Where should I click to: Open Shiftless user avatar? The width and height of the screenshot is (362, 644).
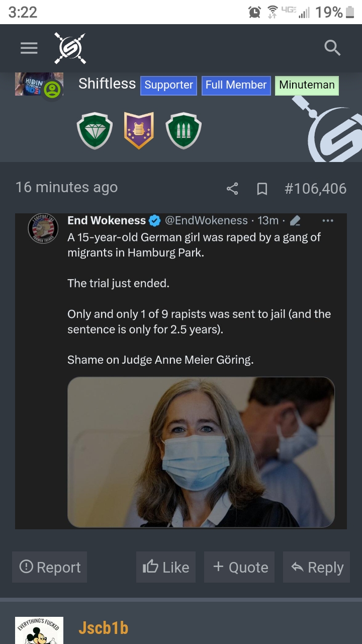(39, 85)
